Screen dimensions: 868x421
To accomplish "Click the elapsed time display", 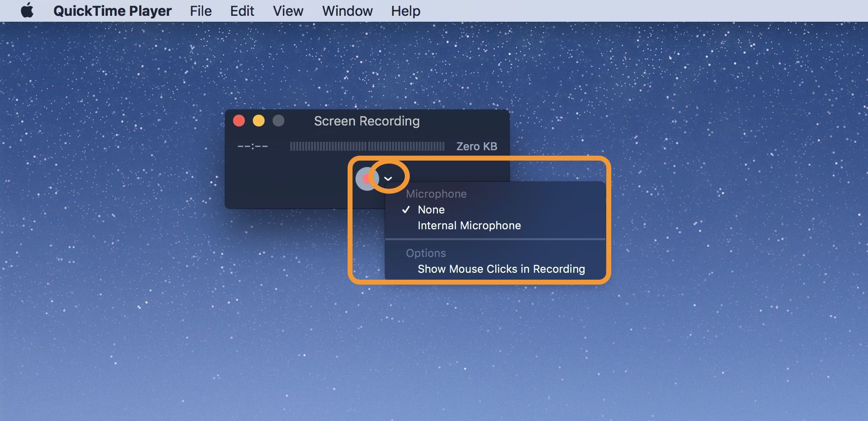I will point(253,146).
